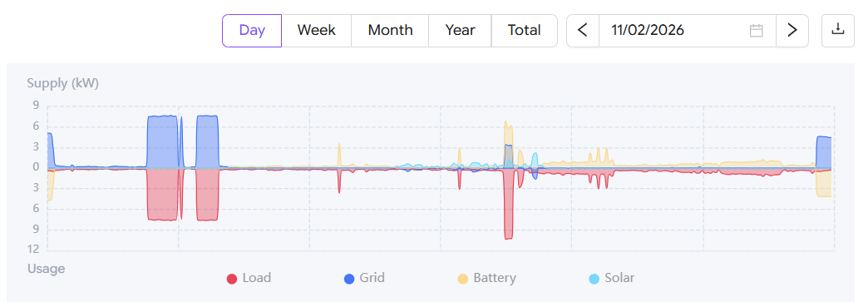The width and height of the screenshot is (868, 302).
Task: Click the yellow Battery legend dot
Action: [463, 279]
